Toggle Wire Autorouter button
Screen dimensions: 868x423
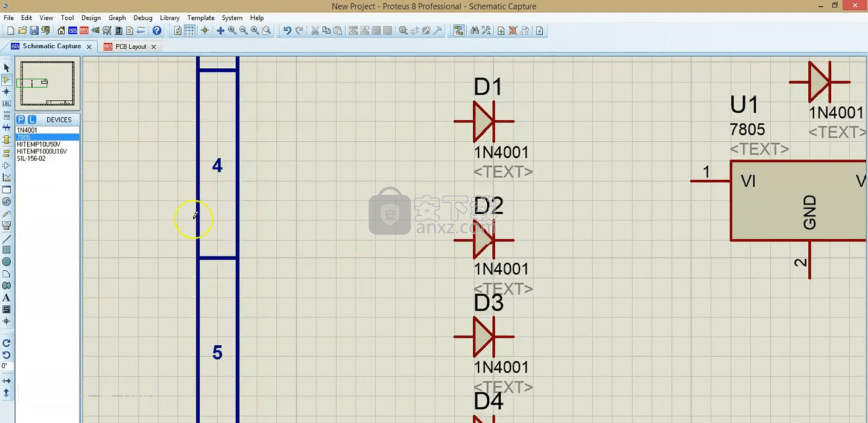(458, 31)
